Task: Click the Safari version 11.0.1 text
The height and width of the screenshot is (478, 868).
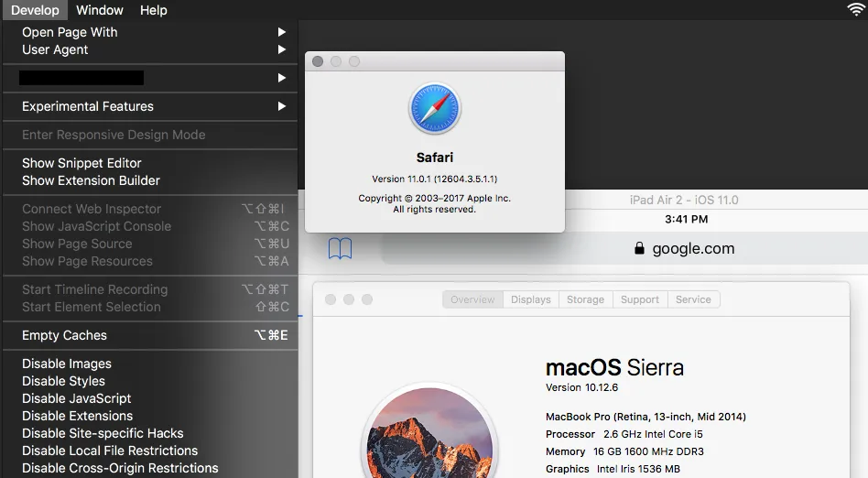Action: point(435,179)
